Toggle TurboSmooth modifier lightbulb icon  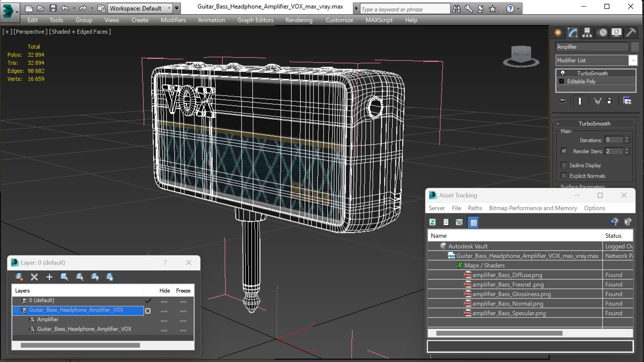[563, 73]
